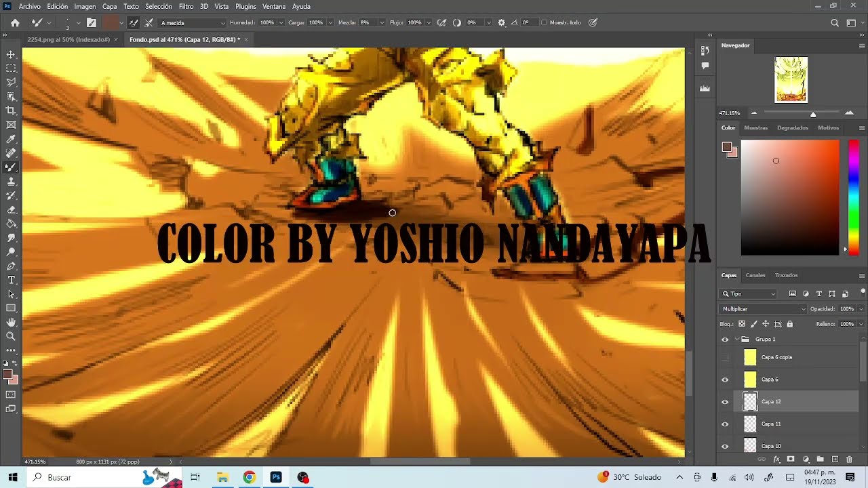Screen dimensions: 868x488
Task: Switch to the 2254.png document tab
Action: 68,39
